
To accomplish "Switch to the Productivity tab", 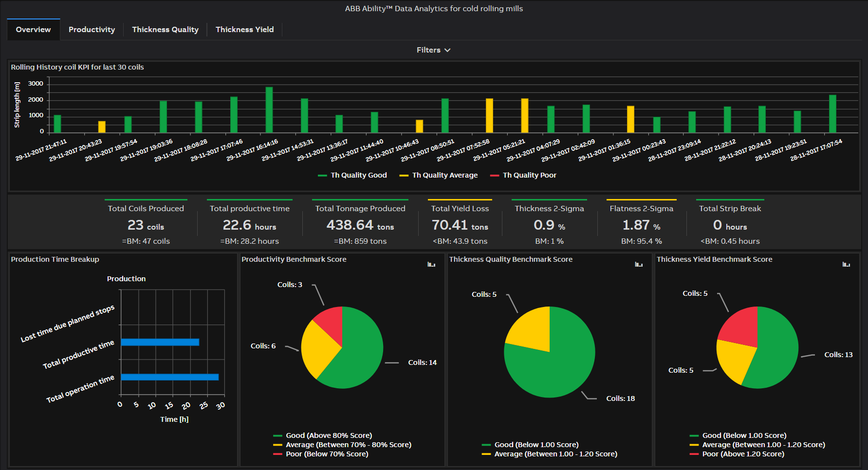I will coord(92,30).
